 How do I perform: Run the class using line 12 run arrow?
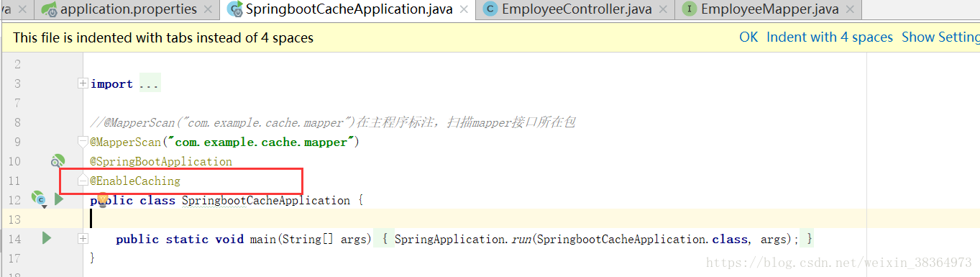59,199
